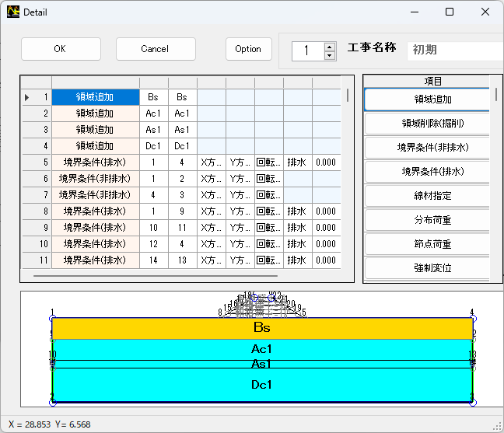Click the Cancel button
The width and height of the screenshot is (504, 433).
tap(156, 49)
